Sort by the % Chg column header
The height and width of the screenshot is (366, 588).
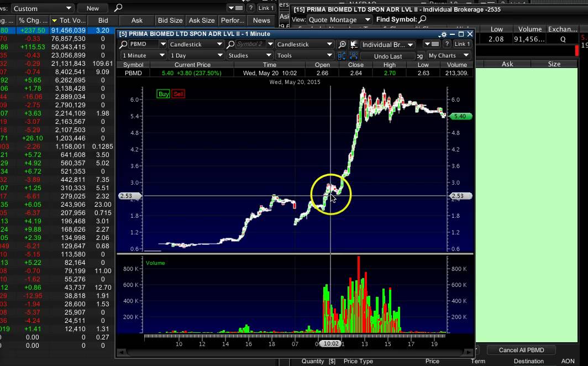click(33, 20)
